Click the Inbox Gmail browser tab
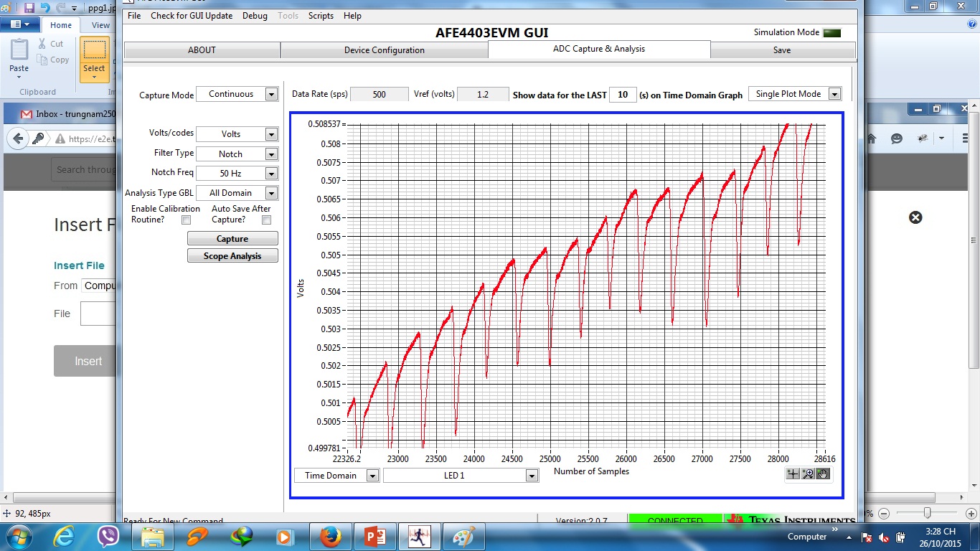Image resolution: width=980 pixels, height=551 pixels. (68, 114)
